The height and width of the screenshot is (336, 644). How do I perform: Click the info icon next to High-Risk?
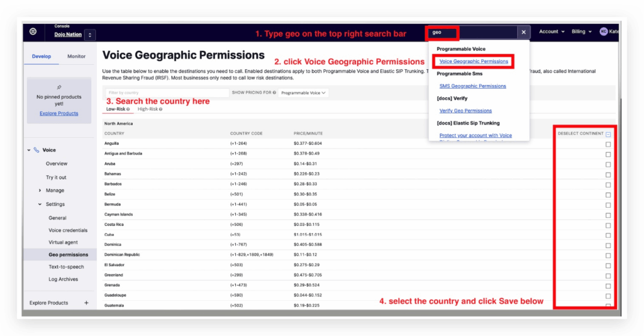click(x=160, y=109)
